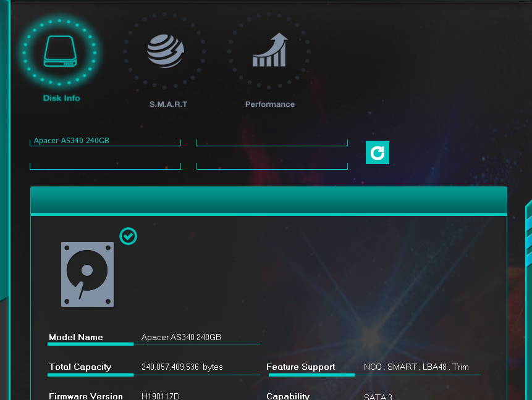Click the Total Capacity label
Screen dimensions: 532x400
(80, 367)
